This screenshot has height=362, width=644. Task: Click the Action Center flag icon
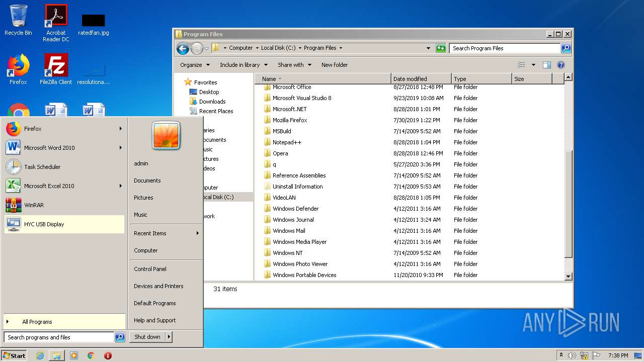596,355
